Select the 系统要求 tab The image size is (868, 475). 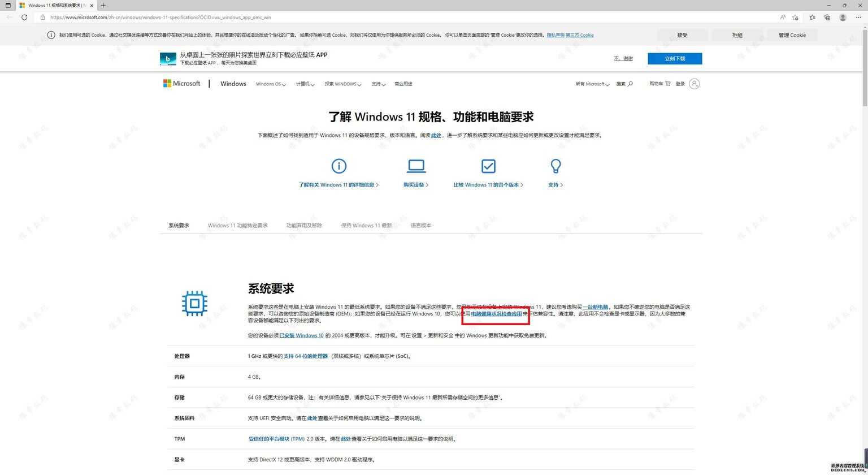(179, 225)
